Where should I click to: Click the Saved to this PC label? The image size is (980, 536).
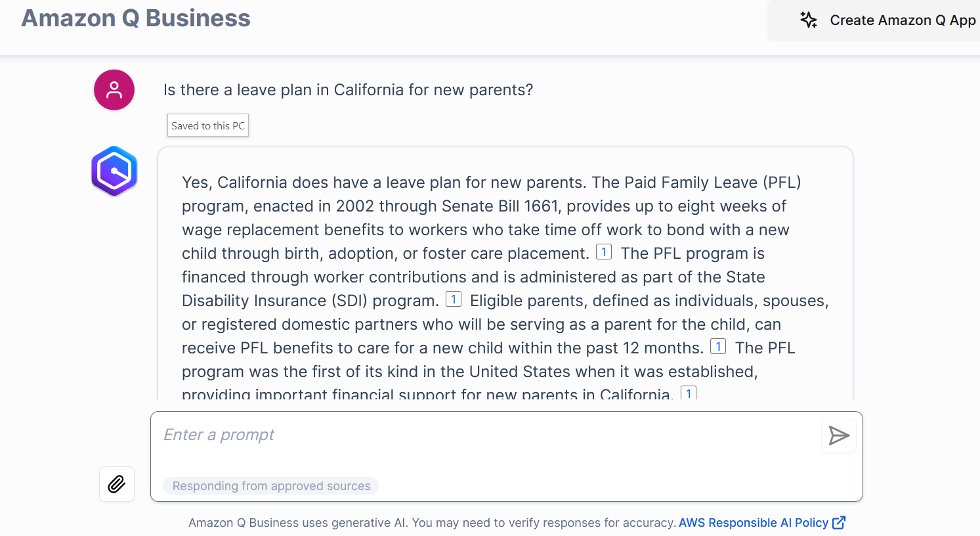pos(207,125)
